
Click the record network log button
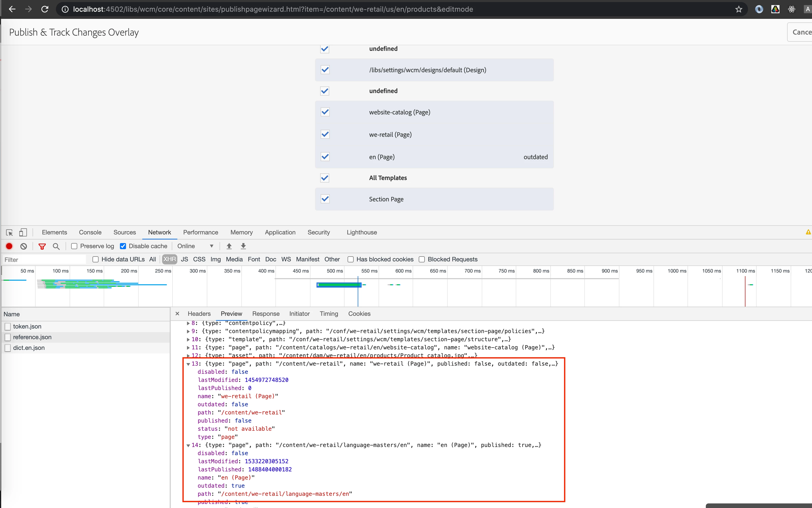pos(9,246)
